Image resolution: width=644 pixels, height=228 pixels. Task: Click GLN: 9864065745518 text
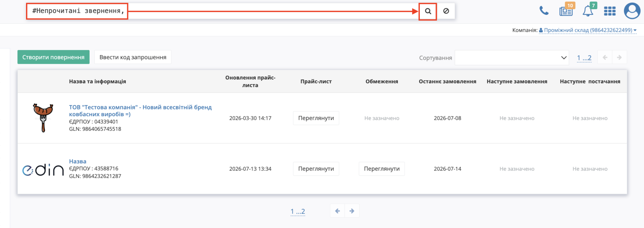pos(95,129)
